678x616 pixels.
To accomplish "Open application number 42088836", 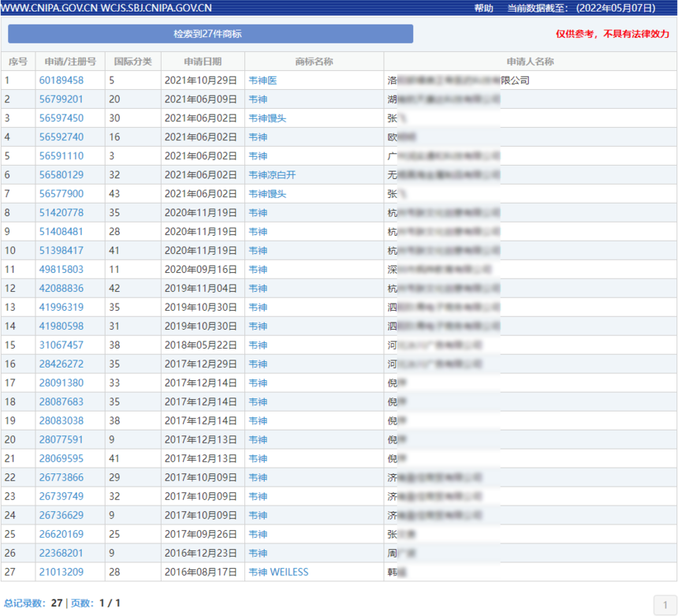I will pyautogui.click(x=61, y=288).
